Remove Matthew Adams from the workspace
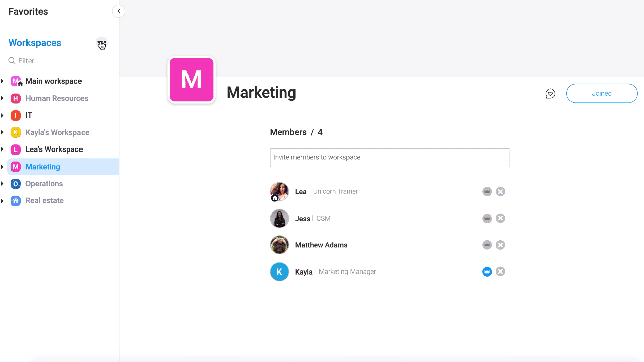This screenshot has width=644, height=362. (x=500, y=245)
